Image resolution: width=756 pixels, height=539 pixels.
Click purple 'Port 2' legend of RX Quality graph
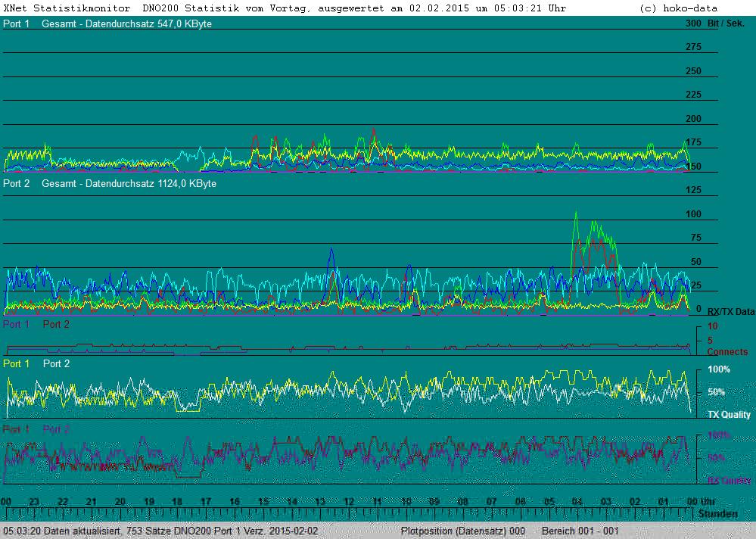56,429
